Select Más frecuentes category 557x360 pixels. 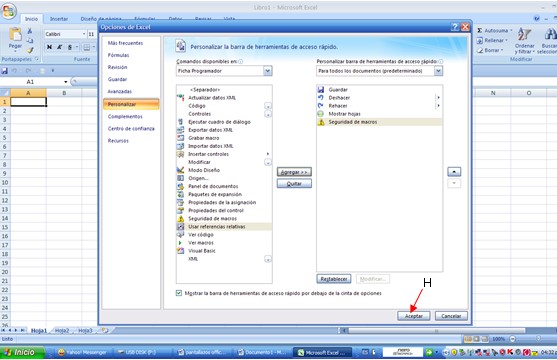pyautogui.click(x=125, y=43)
